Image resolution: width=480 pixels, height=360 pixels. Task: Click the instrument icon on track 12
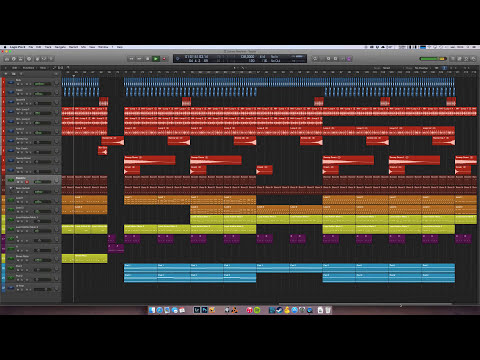11,190
